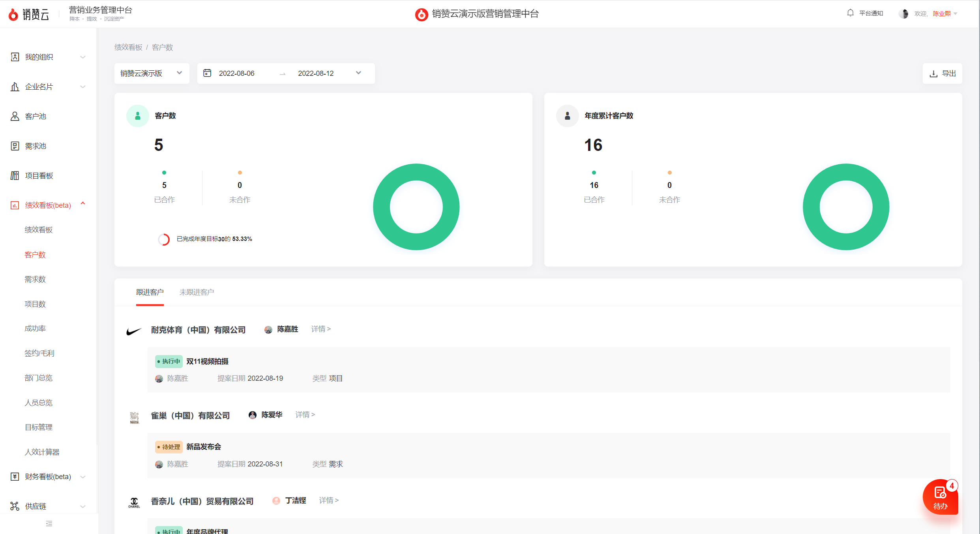Expand the 我的组织 menu chevron

[83, 57]
